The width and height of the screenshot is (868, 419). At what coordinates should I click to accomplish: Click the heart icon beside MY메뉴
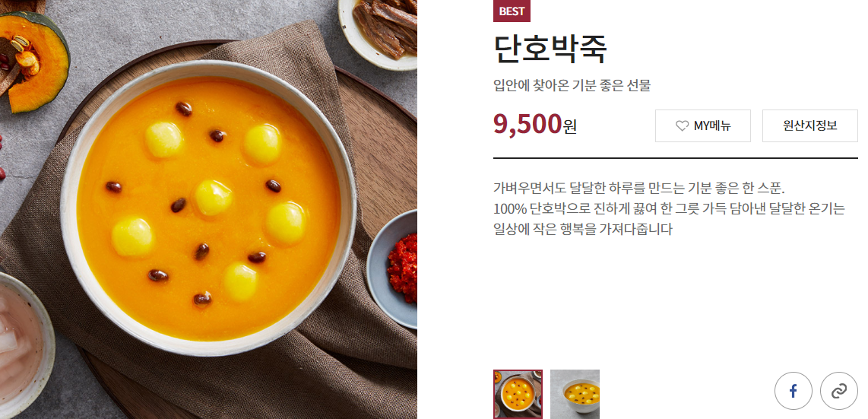pyautogui.click(x=682, y=126)
